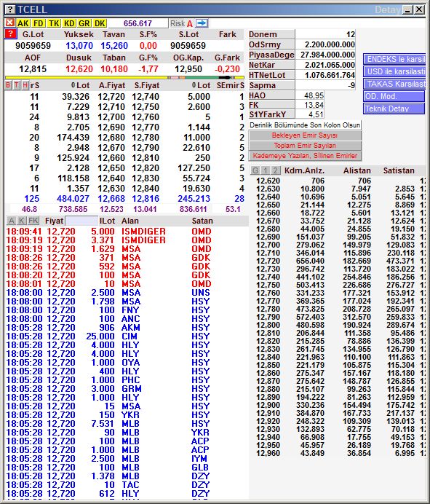The width and height of the screenshot is (430, 504).
Task: Open the AK yellow shortcut
Action: point(23,23)
